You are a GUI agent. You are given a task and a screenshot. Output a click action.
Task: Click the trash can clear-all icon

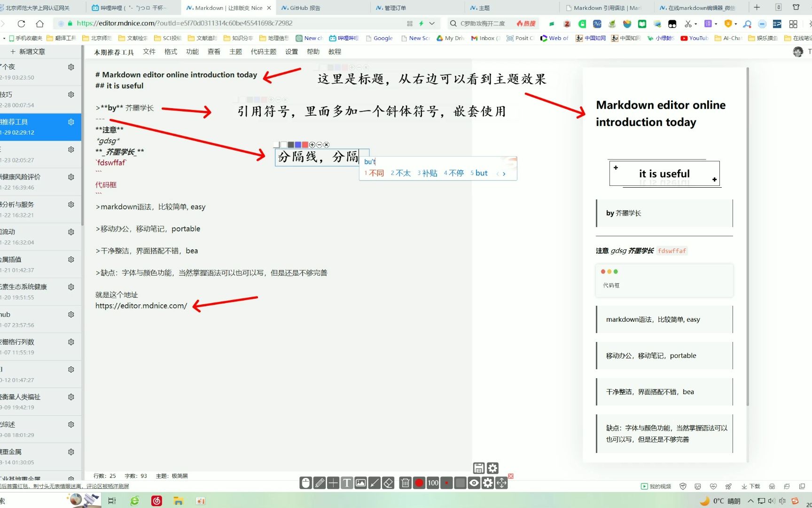[x=405, y=483]
